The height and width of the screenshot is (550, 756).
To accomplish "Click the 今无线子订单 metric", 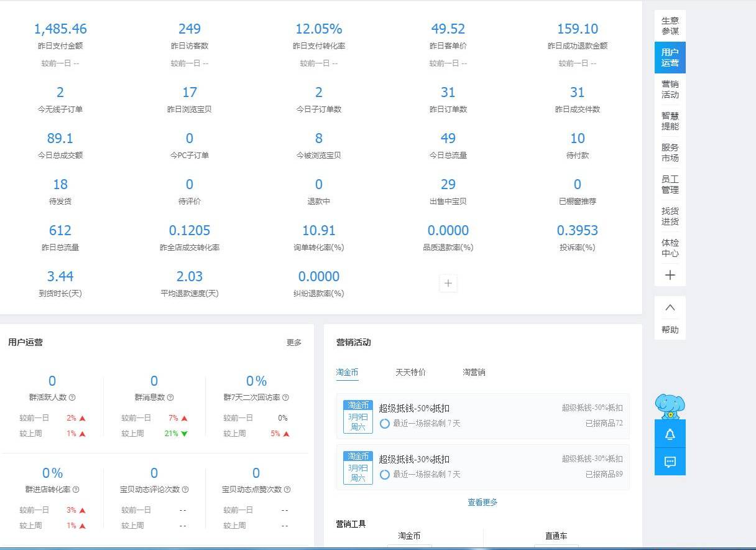I will 60,100.
